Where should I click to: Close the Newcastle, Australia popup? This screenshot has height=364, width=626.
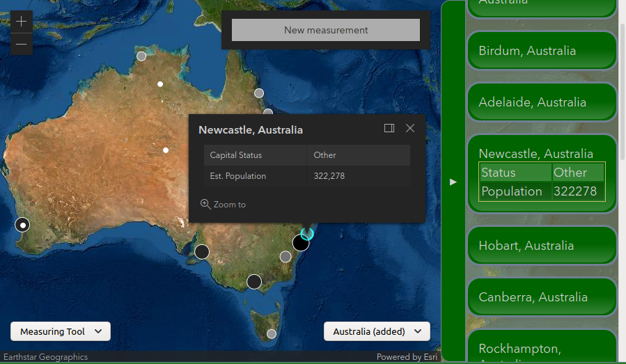(x=410, y=128)
